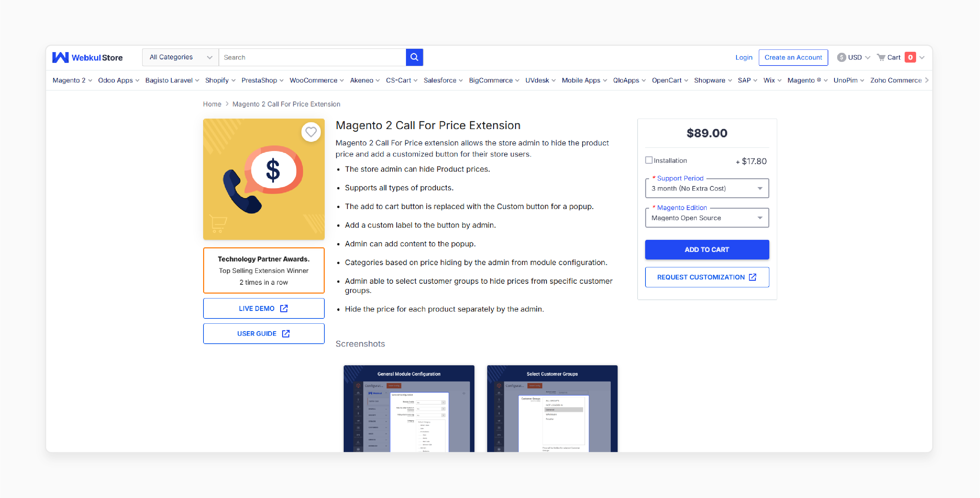
Task: Go to Home breadcrumb
Action: click(x=212, y=104)
